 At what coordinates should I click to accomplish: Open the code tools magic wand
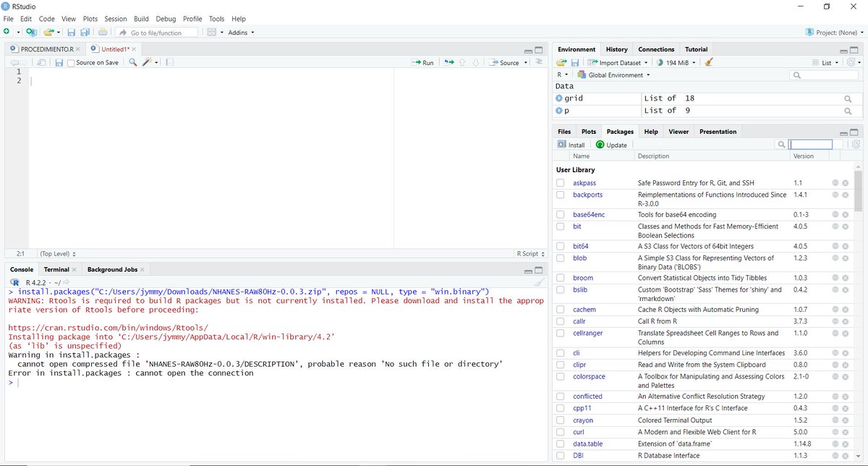(x=148, y=62)
